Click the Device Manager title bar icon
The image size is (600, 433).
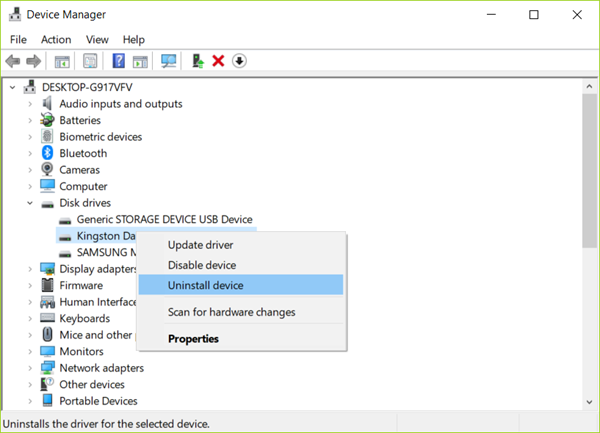click(x=15, y=15)
